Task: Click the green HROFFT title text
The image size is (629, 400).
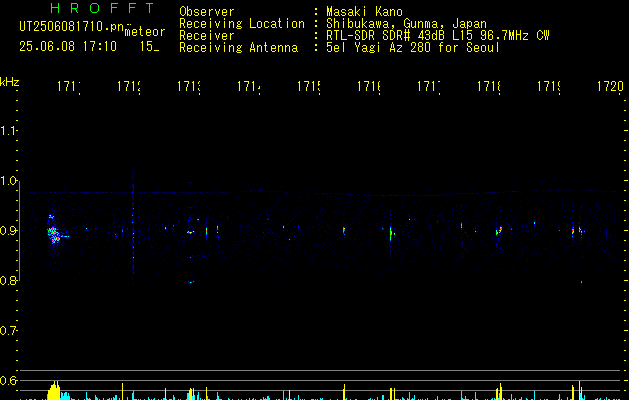Action: pyautogui.click(x=102, y=8)
